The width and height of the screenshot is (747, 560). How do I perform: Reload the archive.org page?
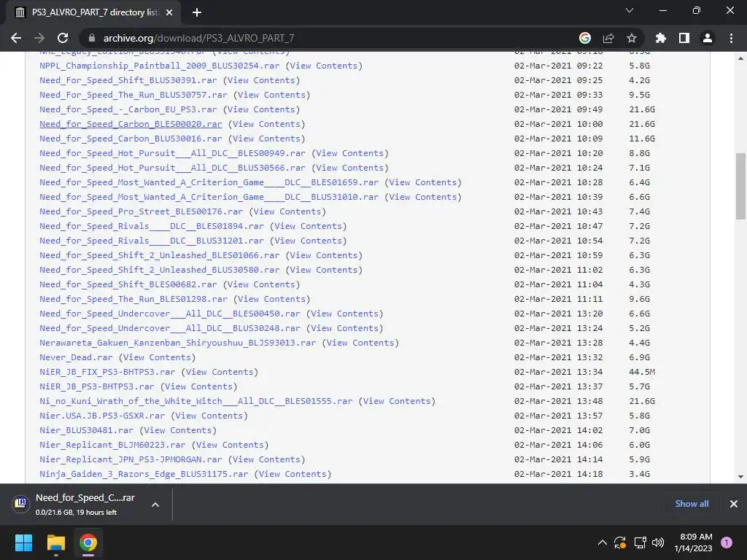point(63,38)
